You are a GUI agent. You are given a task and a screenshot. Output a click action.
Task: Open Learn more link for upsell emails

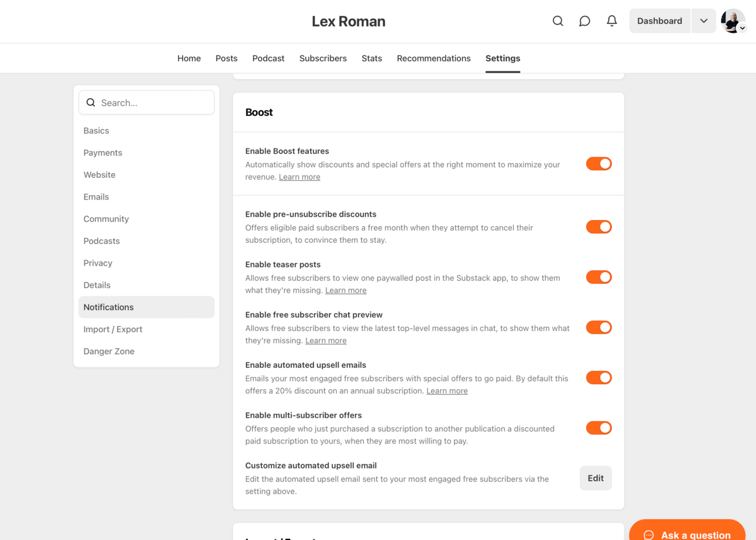tap(447, 391)
